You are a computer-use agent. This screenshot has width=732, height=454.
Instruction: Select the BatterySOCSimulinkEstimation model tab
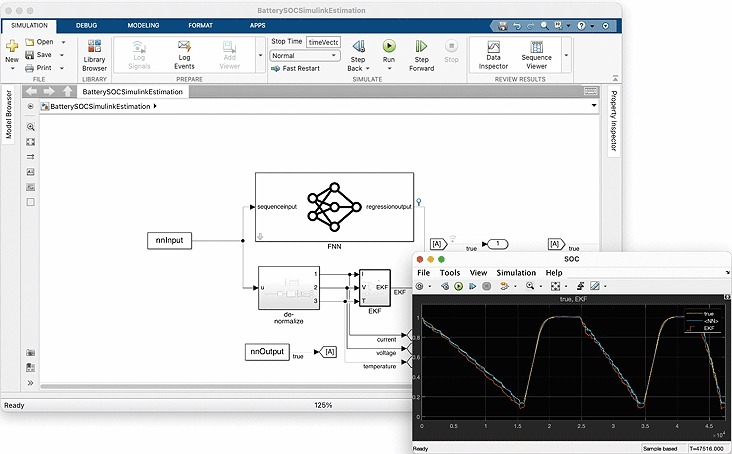133,92
